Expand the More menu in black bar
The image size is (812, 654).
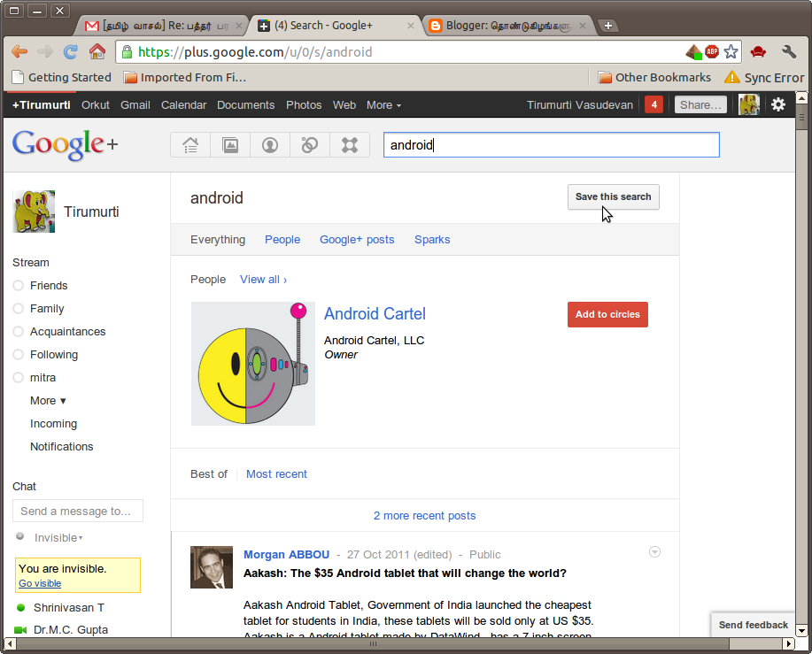pos(383,105)
